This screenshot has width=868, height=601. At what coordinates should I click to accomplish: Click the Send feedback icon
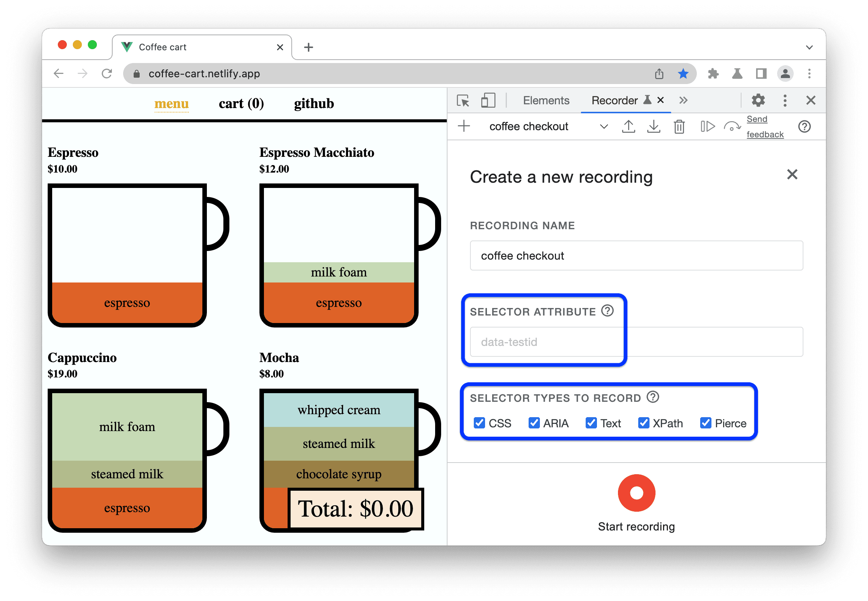coord(762,127)
